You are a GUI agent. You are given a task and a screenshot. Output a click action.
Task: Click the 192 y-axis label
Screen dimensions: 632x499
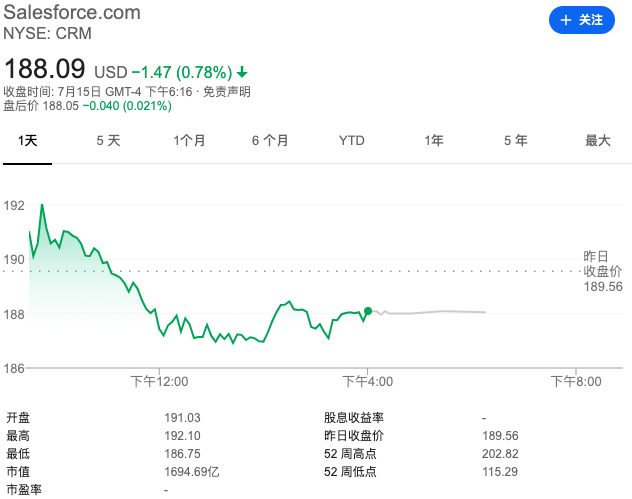point(14,206)
